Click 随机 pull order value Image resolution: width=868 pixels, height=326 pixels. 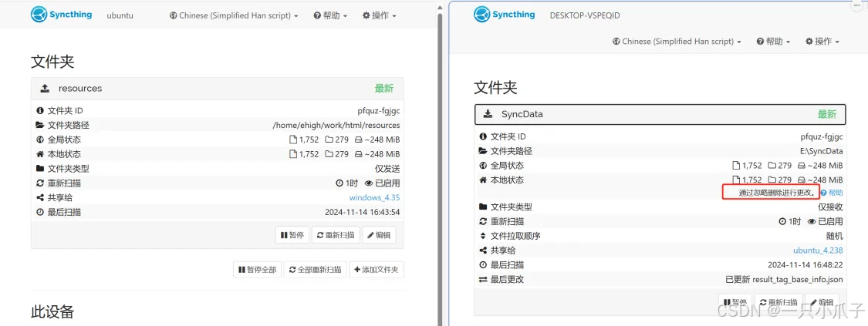point(835,236)
